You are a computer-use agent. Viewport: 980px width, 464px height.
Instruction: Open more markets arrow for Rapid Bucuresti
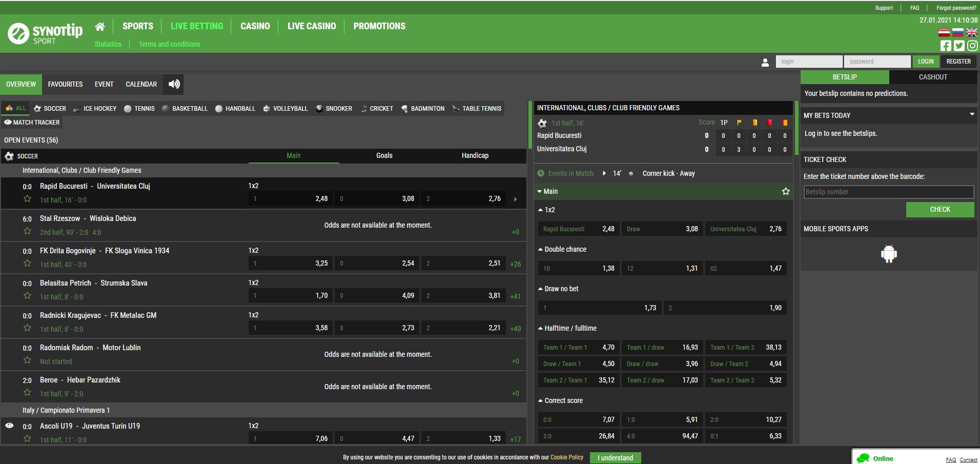point(515,199)
